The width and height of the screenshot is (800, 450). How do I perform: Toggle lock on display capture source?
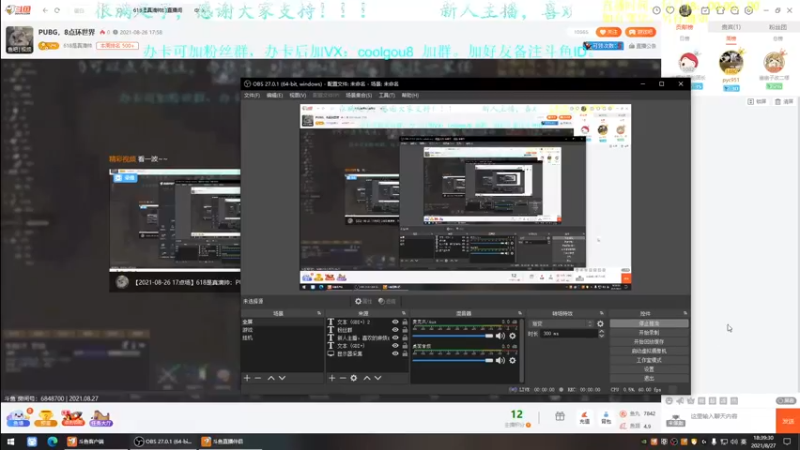405,354
